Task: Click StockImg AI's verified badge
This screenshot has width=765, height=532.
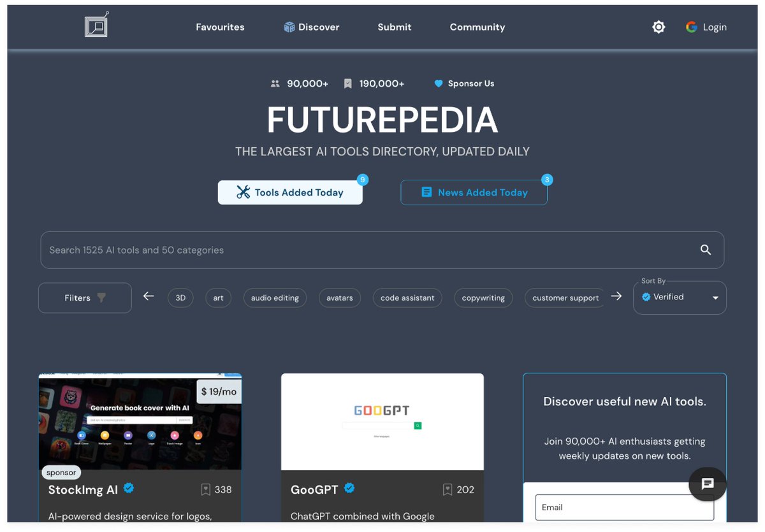Action: point(129,488)
